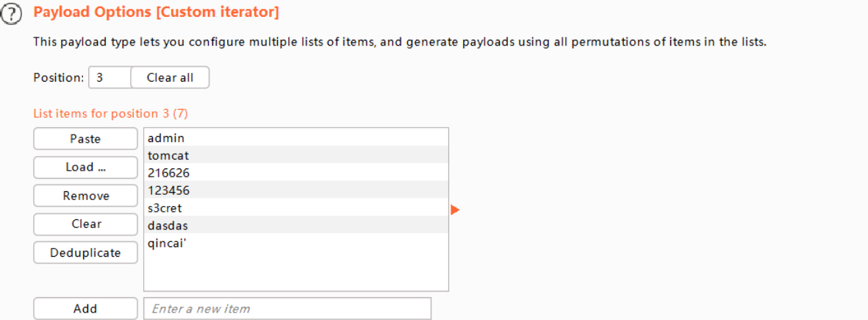The image size is (868, 320).
Task: Click the orange arrow beside the list
Action: pos(455,210)
